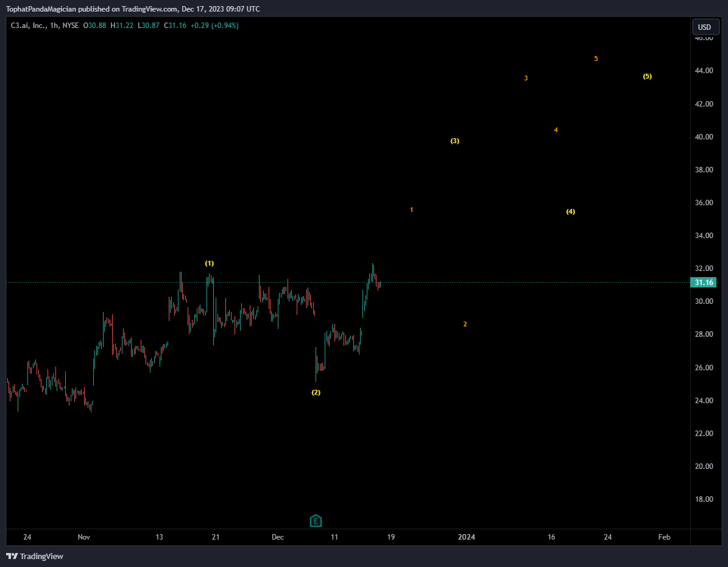Click the 1h interval in legend
The image size is (728, 567).
54,26
